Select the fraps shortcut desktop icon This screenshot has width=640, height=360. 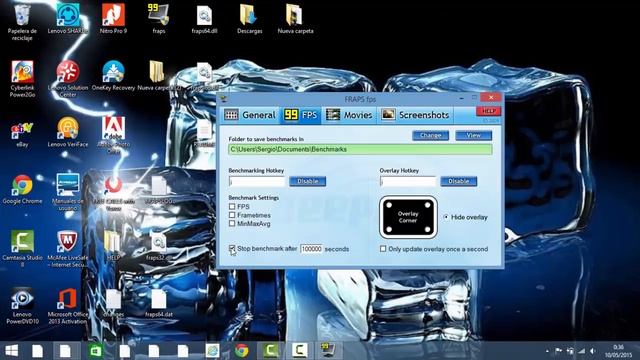tap(158, 18)
